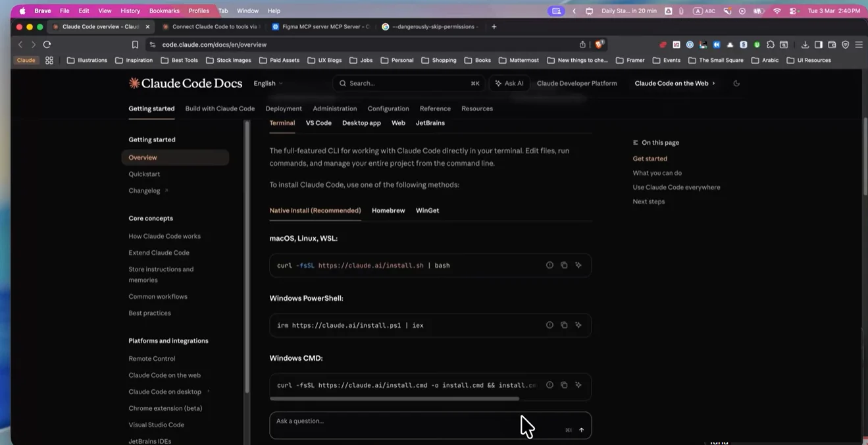Jump to What you can do section

coord(657,173)
